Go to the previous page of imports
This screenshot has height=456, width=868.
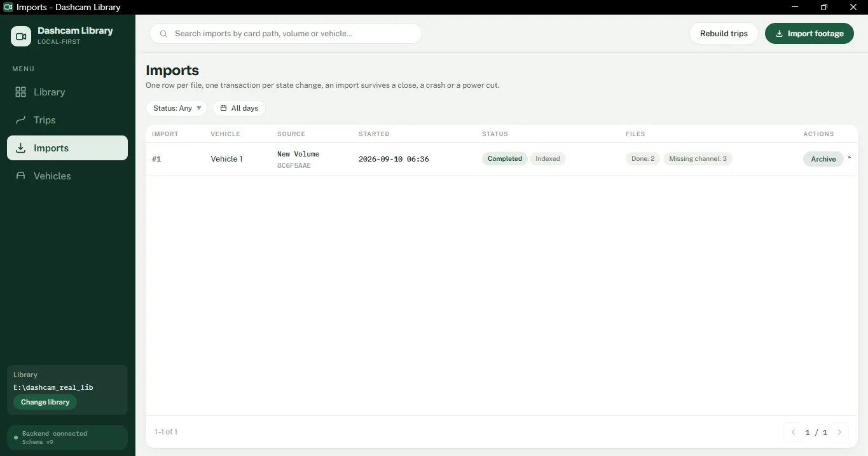click(793, 432)
